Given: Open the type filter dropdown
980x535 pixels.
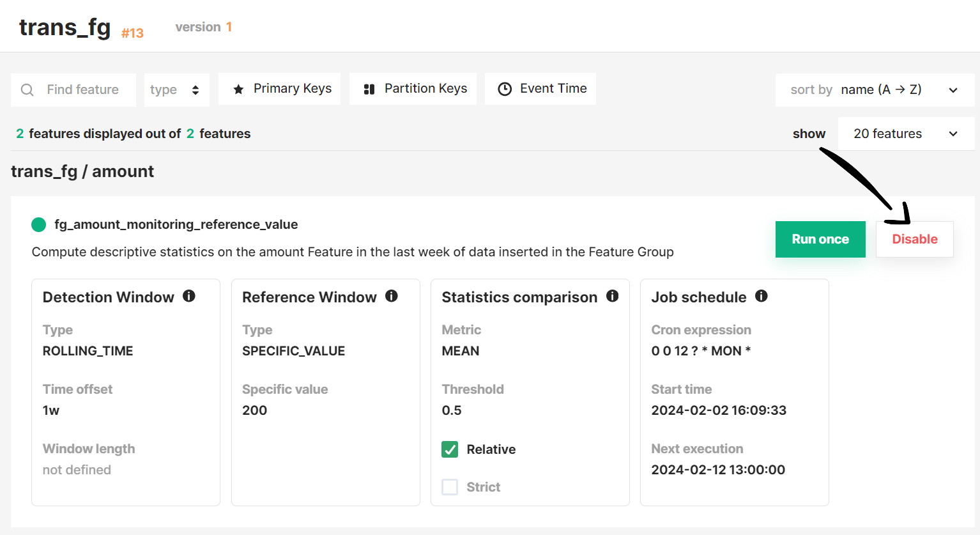Looking at the screenshot, I should coord(176,89).
